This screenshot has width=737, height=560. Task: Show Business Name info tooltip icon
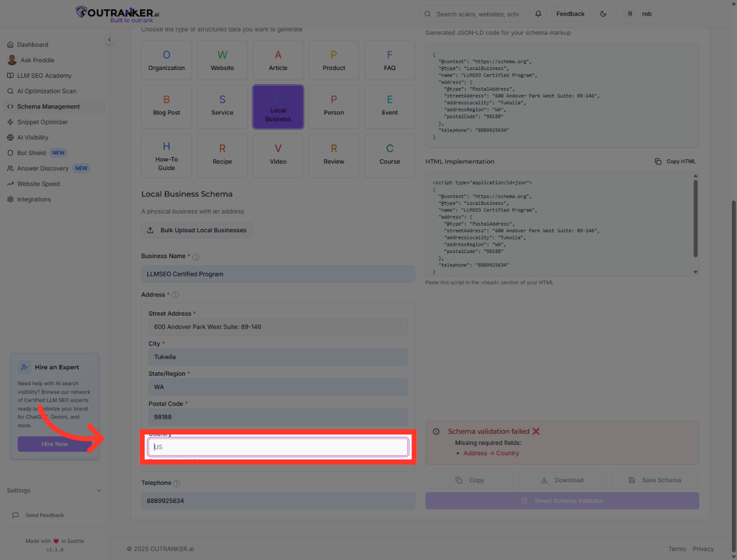(x=196, y=257)
